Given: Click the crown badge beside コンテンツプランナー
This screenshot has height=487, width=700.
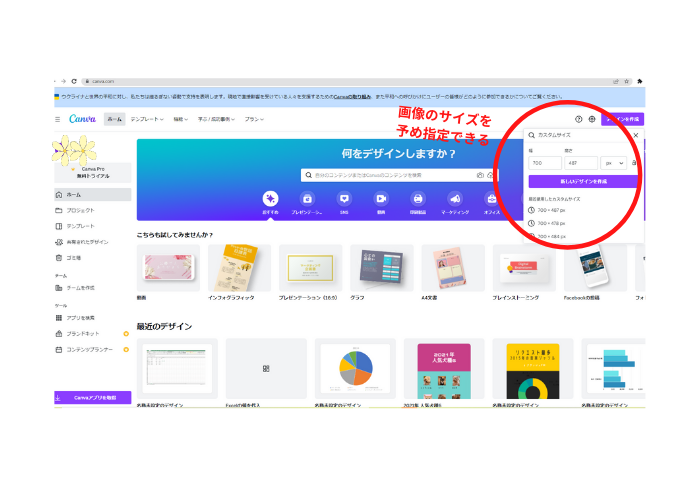Looking at the screenshot, I should [126, 350].
